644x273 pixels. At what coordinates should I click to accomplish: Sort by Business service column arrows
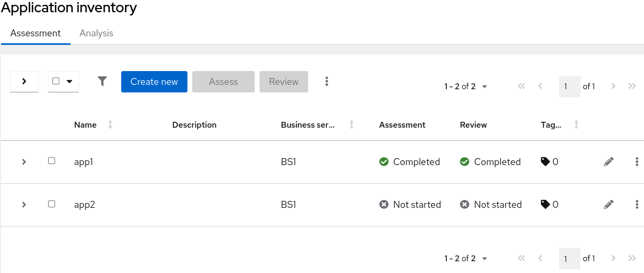pyautogui.click(x=351, y=124)
